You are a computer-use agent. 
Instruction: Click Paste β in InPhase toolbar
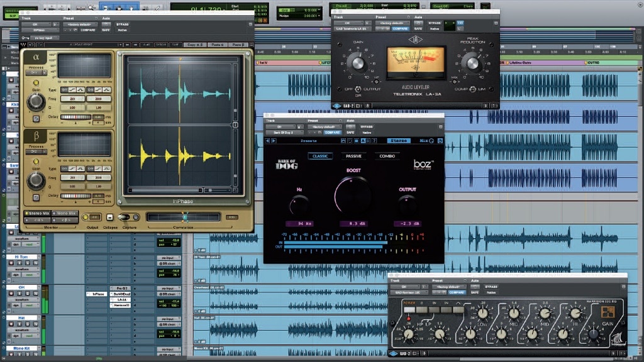(238, 45)
